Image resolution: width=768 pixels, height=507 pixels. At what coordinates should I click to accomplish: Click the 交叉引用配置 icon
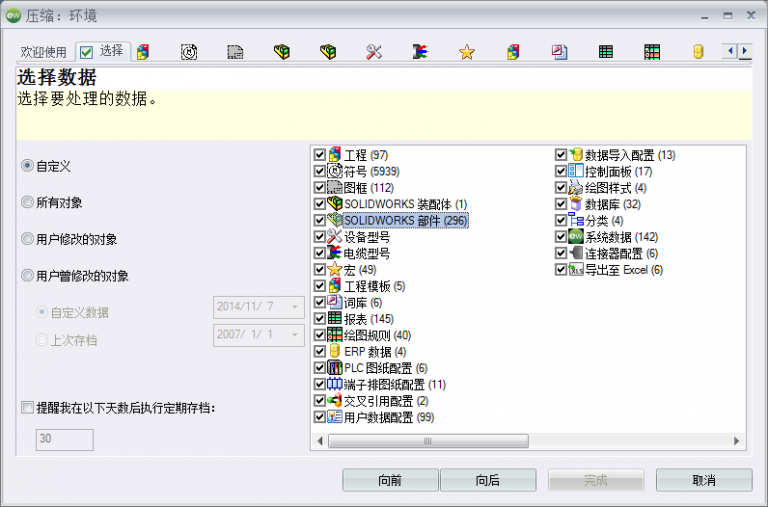[335, 401]
